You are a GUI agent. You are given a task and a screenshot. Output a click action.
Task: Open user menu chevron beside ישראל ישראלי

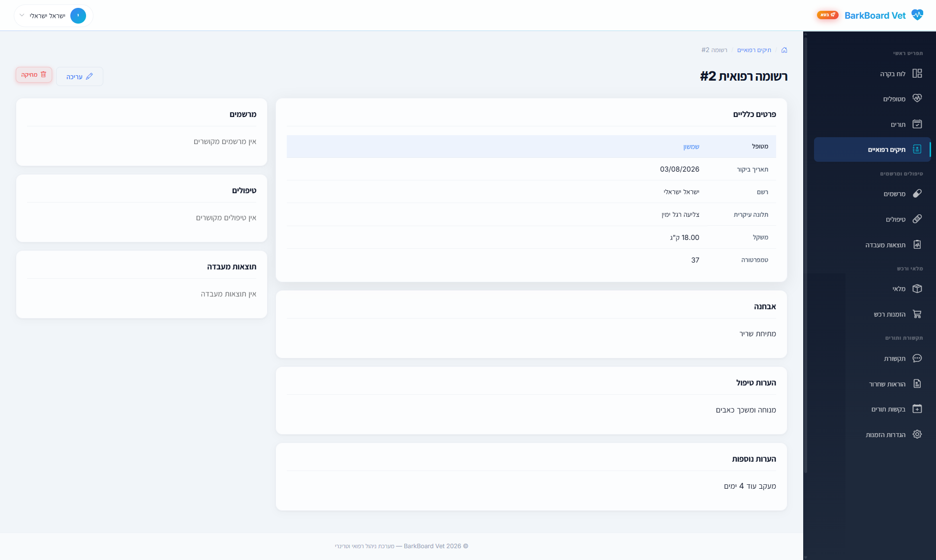pyautogui.click(x=22, y=16)
